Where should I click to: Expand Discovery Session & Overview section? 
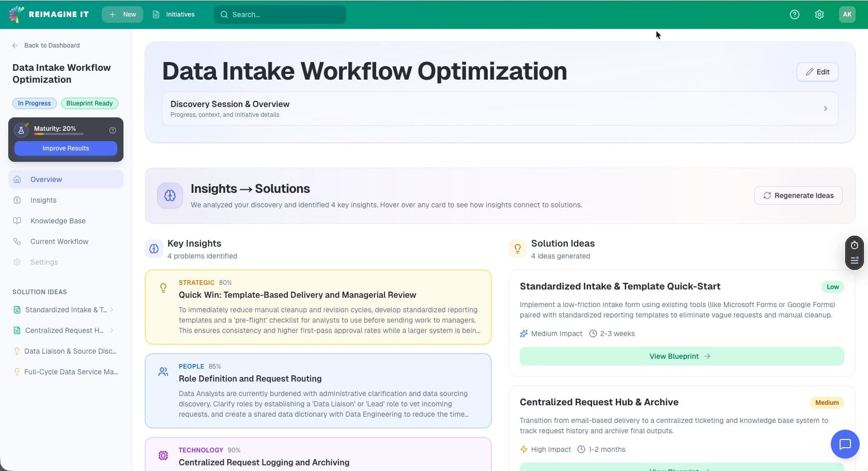click(x=825, y=109)
